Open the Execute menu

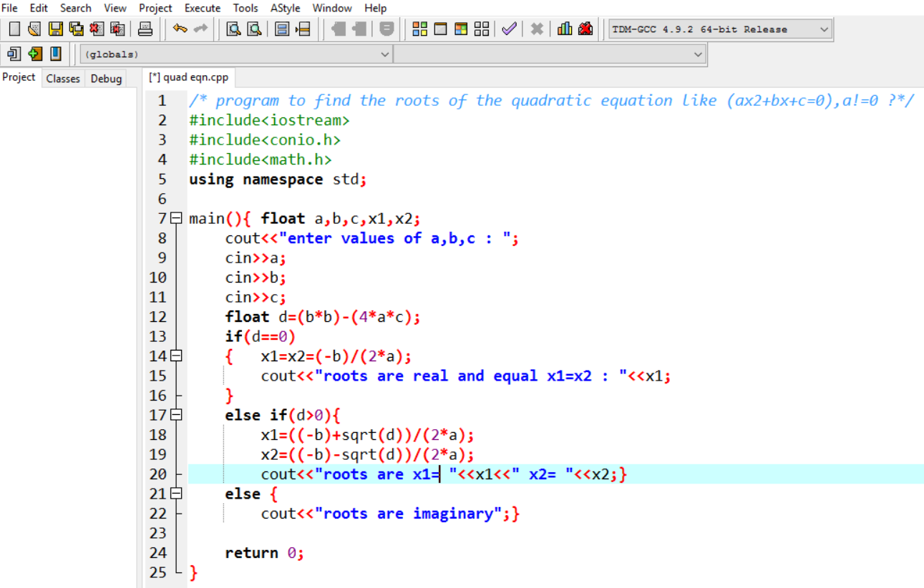[203, 8]
